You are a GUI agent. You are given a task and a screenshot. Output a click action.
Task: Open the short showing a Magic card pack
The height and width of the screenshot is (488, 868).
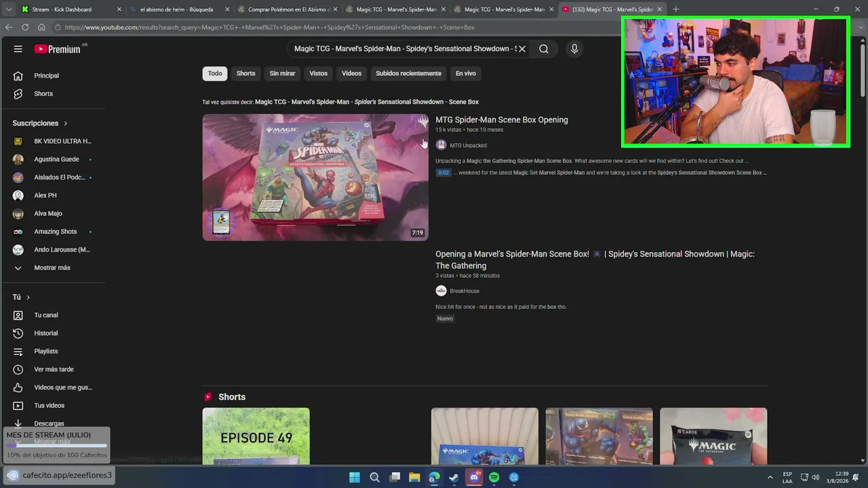(x=713, y=436)
